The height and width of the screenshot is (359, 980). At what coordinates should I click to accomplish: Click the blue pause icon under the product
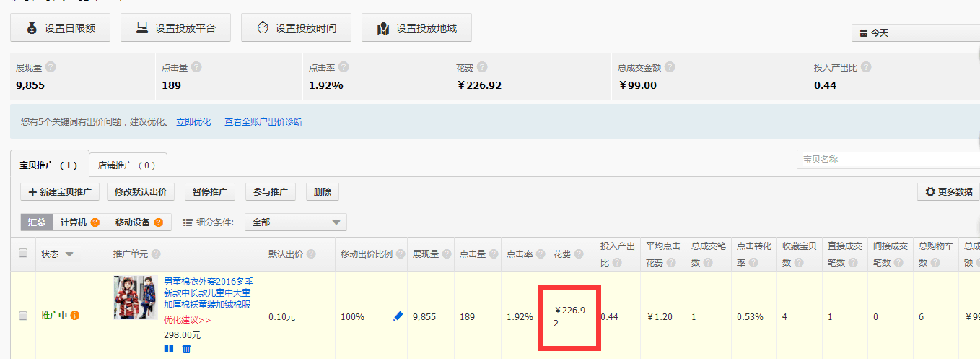pyautogui.click(x=169, y=349)
